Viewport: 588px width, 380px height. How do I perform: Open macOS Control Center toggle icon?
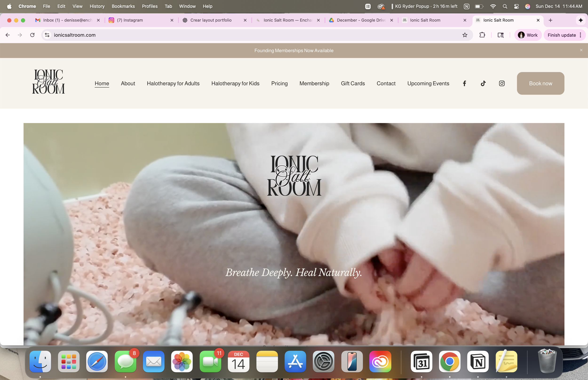[x=516, y=6]
